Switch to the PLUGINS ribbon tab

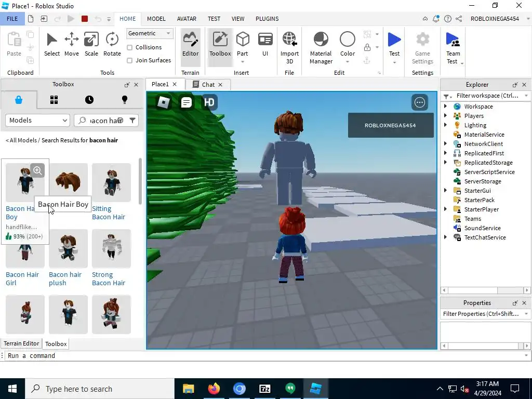(267, 19)
